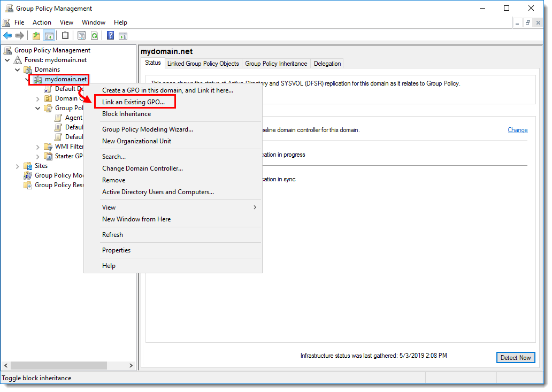Collapse the Domains tree node
This screenshot has height=392, width=552.
point(17,70)
